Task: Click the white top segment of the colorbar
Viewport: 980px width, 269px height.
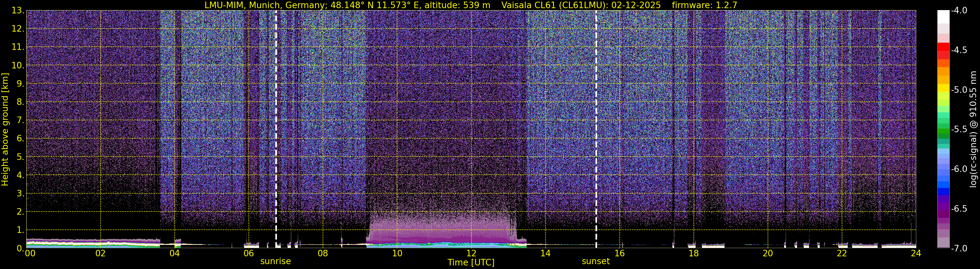Action: coord(943,17)
